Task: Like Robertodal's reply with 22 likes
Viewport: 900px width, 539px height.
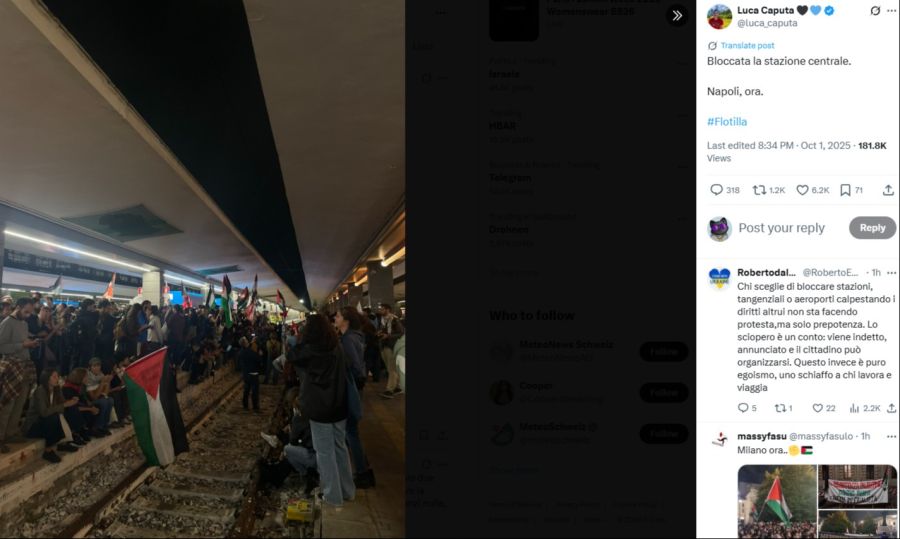Action: (824, 408)
